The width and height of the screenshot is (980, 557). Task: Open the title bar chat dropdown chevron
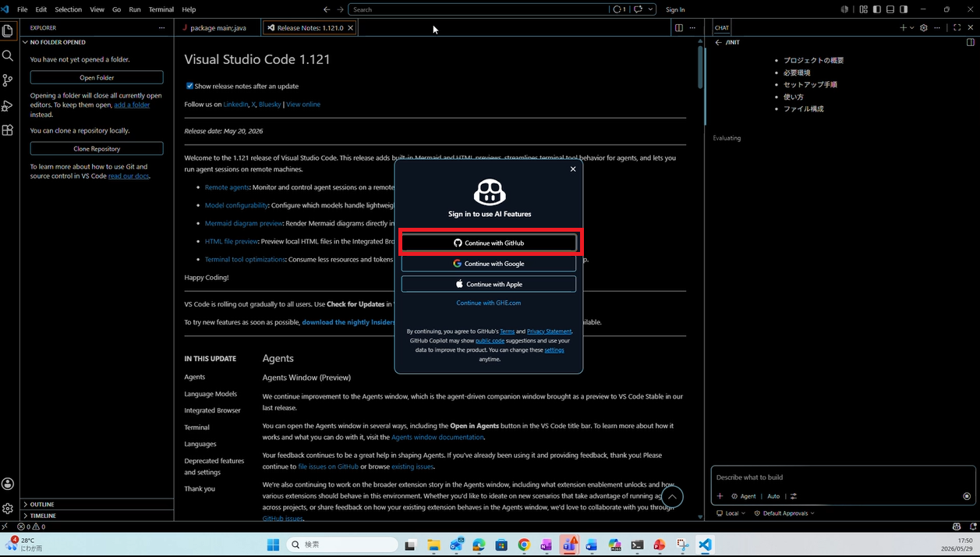[x=649, y=9]
